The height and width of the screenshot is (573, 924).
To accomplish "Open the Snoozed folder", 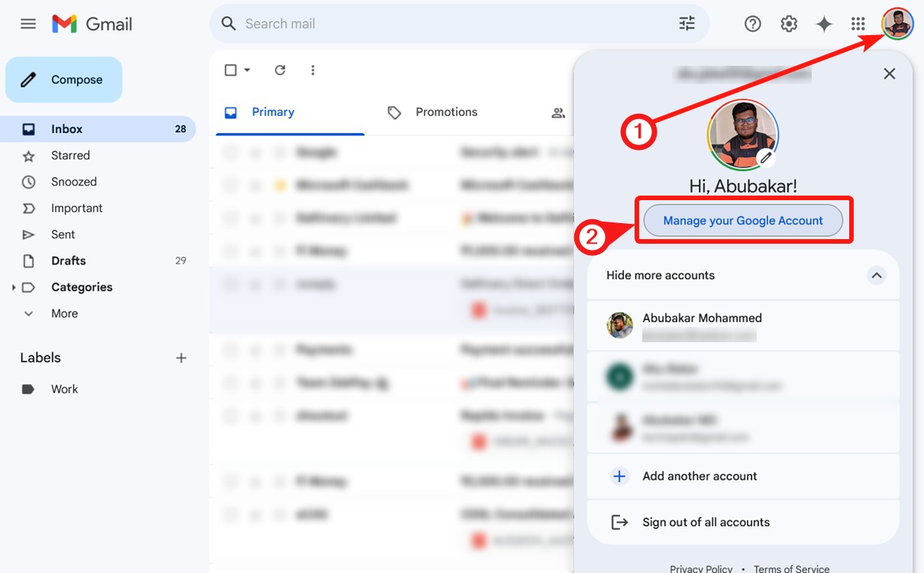I will pyautogui.click(x=73, y=181).
